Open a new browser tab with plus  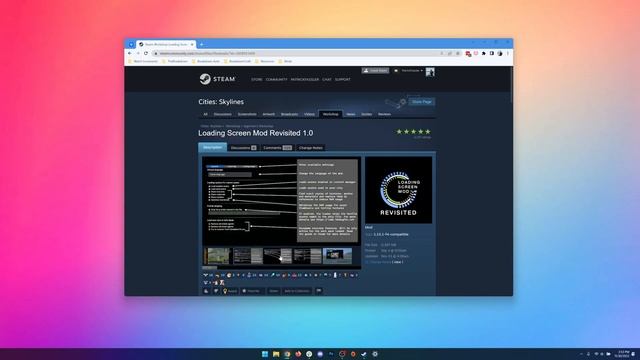[x=202, y=44]
